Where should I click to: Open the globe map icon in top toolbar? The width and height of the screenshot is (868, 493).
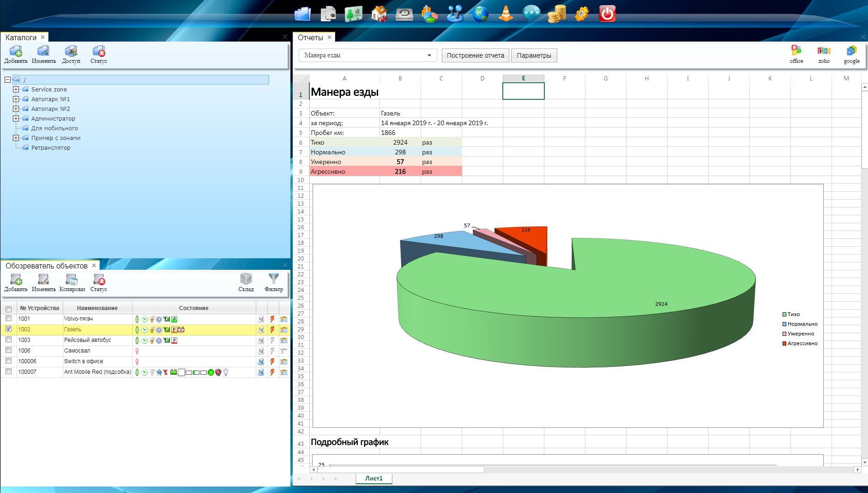pyautogui.click(x=480, y=14)
